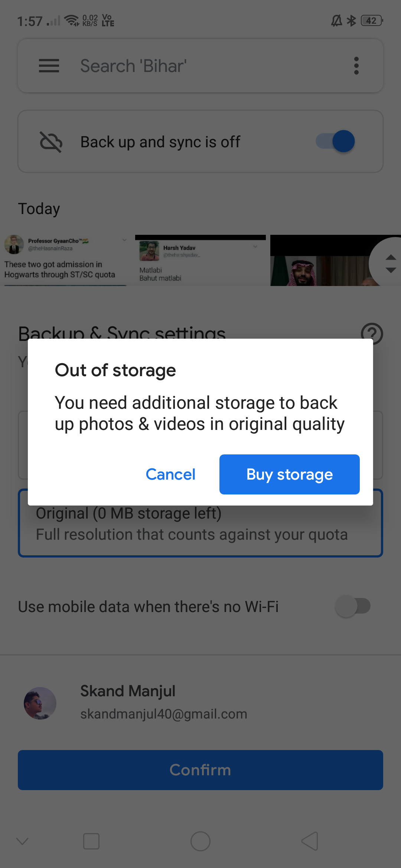Expand the Harsh Yadav tweet chevron
Image resolution: width=401 pixels, height=868 pixels.
pyautogui.click(x=255, y=247)
